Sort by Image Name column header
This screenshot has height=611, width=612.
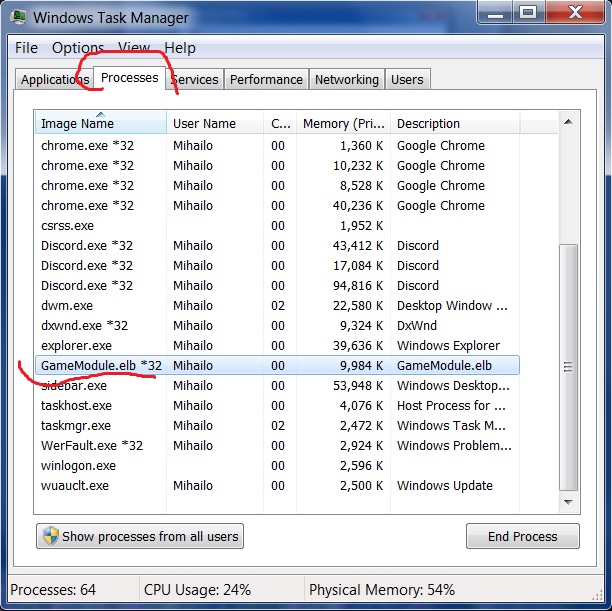coord(101,123)
